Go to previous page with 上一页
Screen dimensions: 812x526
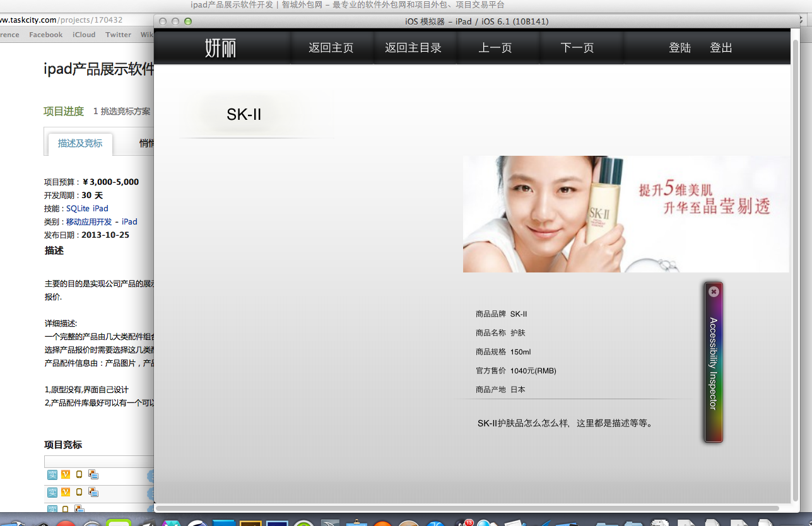tap(495, 48)
